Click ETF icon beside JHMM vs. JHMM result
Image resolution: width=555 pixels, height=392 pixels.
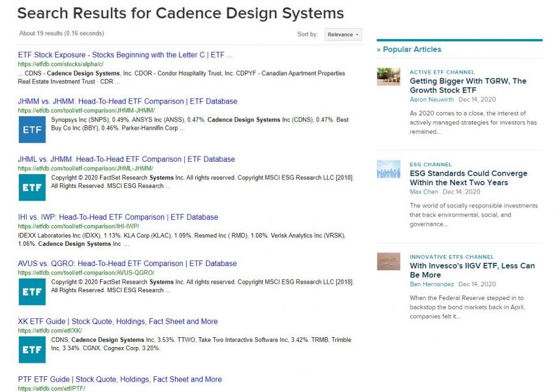32,129
